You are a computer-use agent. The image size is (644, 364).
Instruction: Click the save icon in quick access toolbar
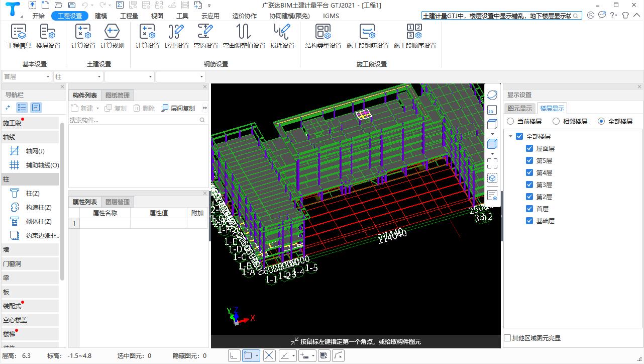72,5
